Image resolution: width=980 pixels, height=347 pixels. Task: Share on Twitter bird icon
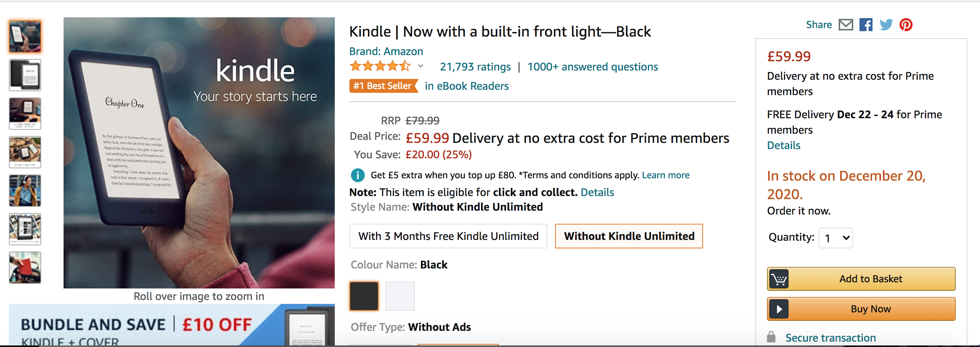pyautogui.click(x=886, y=25)
